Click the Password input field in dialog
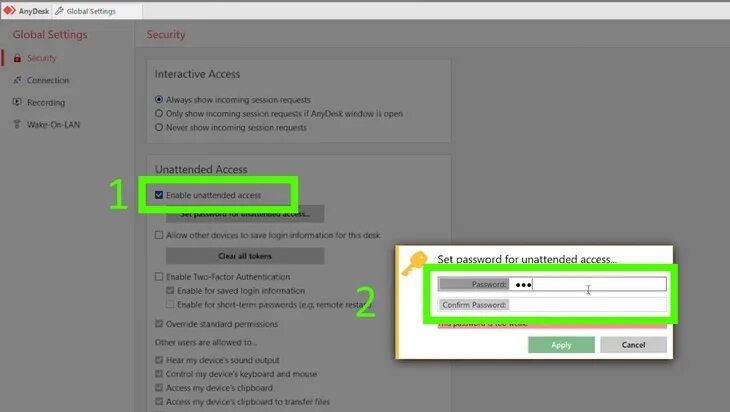This screenshot has width=730, height=412. click(587, 284)
